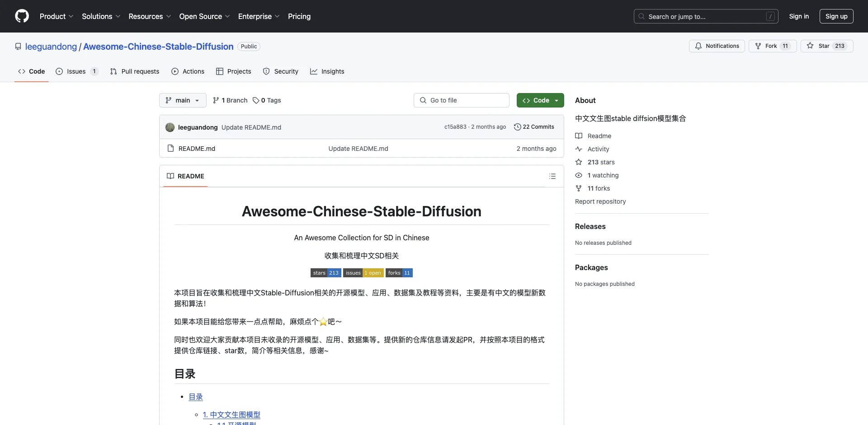Expand the Open Source menu
The height and width of the screenshot is (425, 868).
coord(205,16)
